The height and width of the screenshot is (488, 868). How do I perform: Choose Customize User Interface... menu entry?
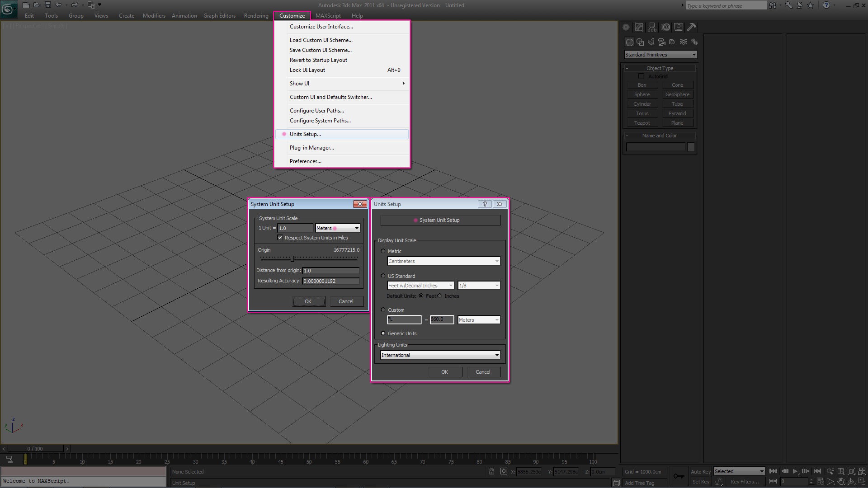click(342, 27)
